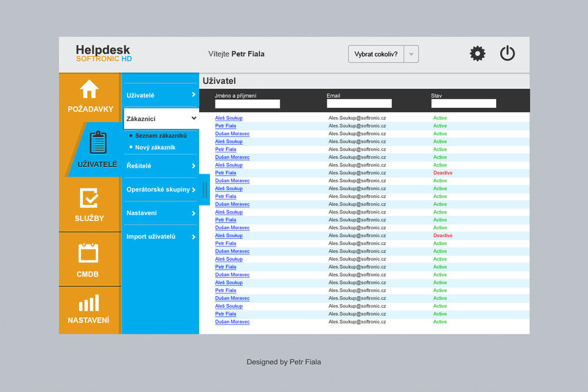Open the Požadavky home icon

click(89, 89)
